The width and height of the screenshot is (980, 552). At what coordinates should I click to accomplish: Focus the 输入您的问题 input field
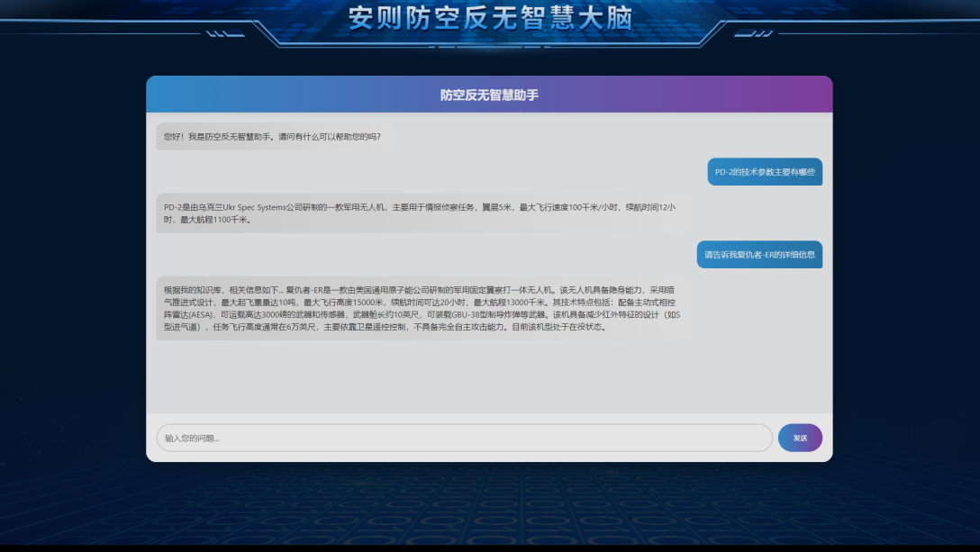[464, 438]
